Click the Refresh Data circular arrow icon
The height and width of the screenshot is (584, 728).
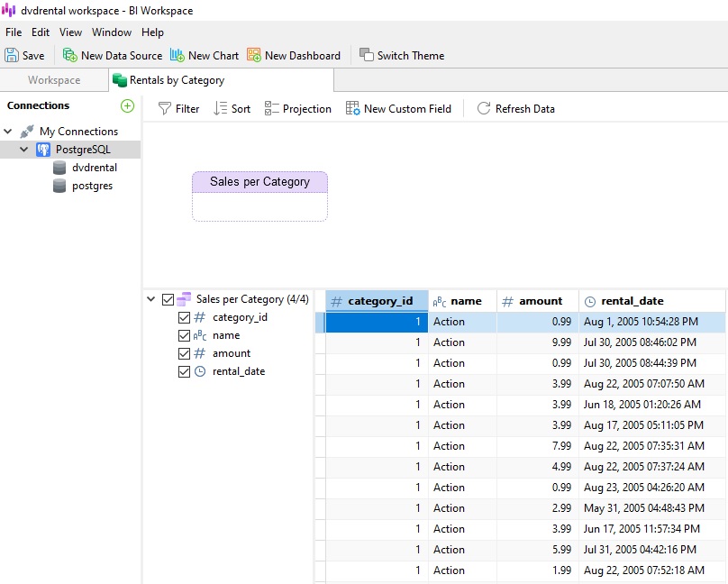(x=484, y=109)
